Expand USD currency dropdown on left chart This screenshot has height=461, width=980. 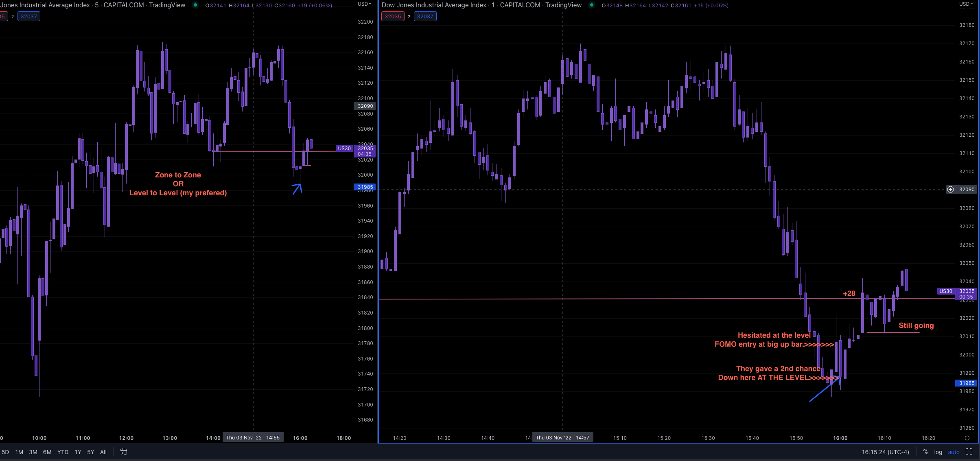pos(364,4)
